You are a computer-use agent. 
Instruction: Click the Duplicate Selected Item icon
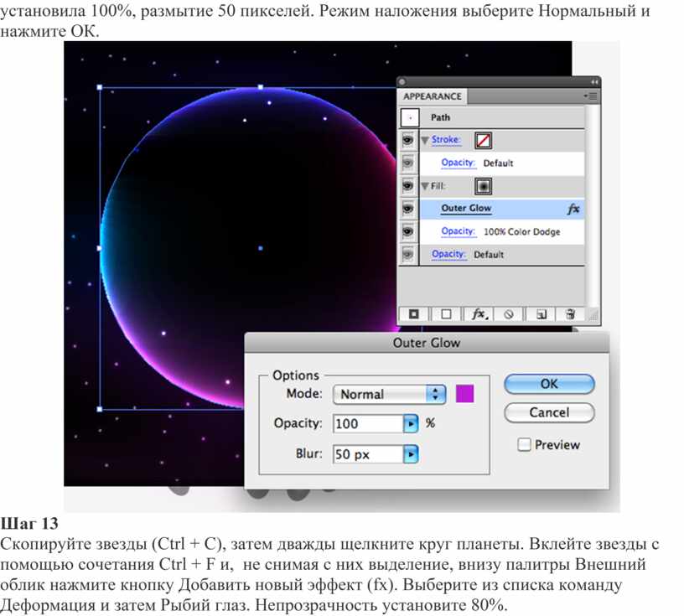541,314
